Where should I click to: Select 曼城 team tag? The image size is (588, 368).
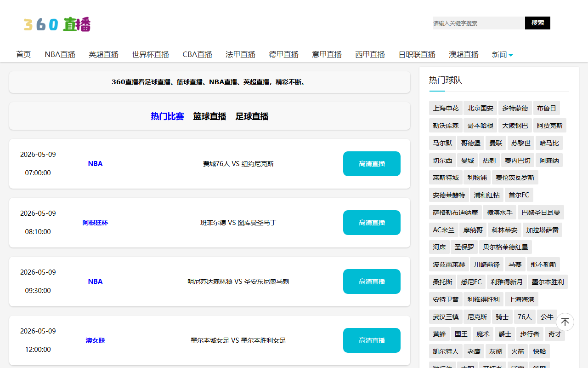467,161
